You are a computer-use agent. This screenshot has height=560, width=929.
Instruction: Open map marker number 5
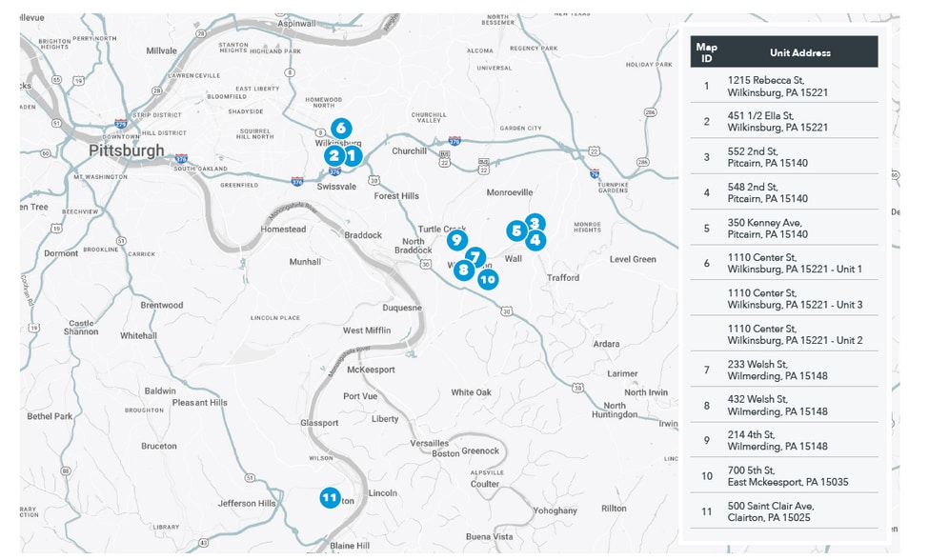point(516,230)
